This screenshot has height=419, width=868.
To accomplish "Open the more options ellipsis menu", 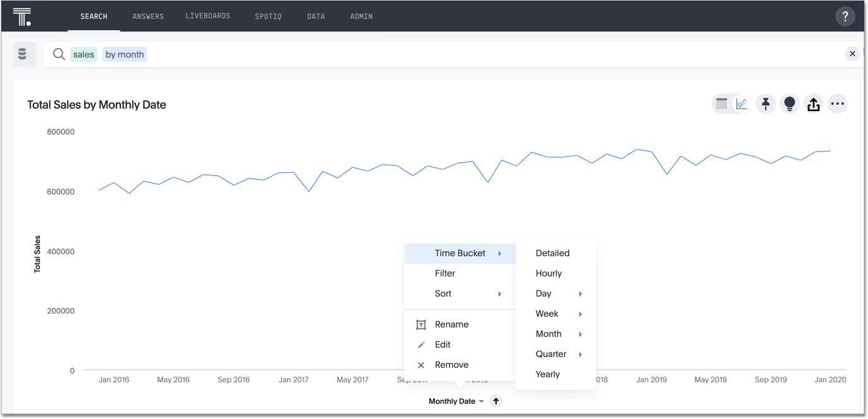I will (837, 104).
